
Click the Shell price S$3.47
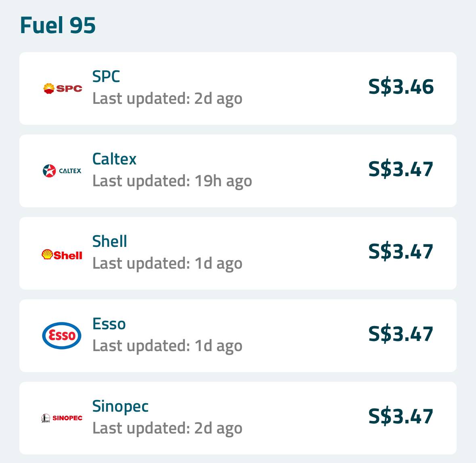[x=401, y=252]
